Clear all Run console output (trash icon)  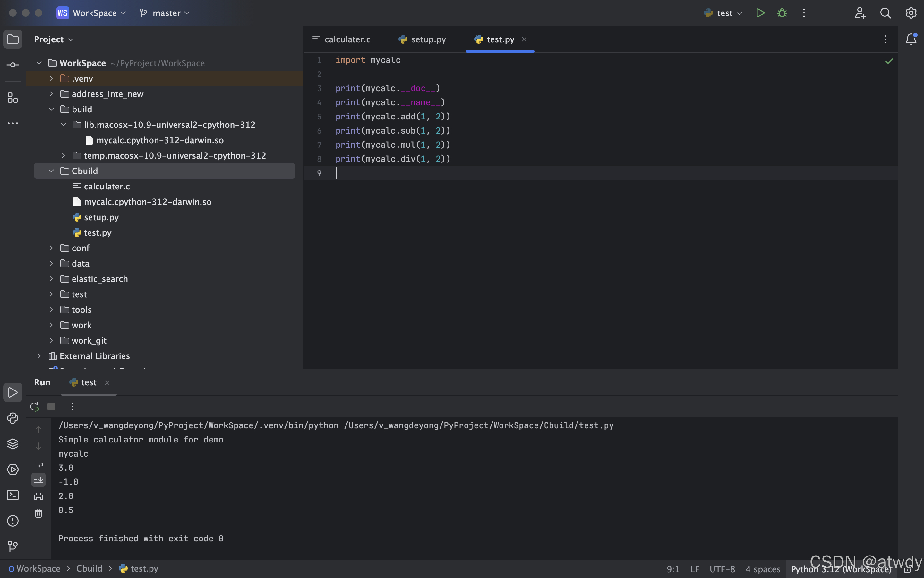tap(38, 513)
